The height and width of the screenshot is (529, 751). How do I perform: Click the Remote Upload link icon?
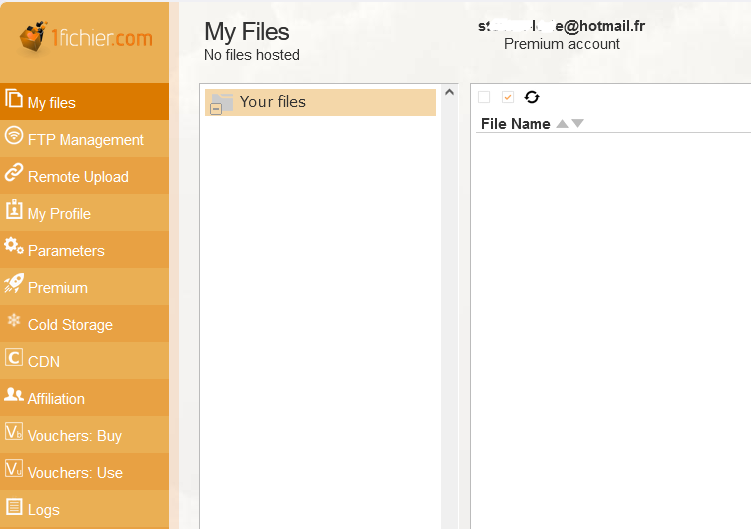point(14,174)
